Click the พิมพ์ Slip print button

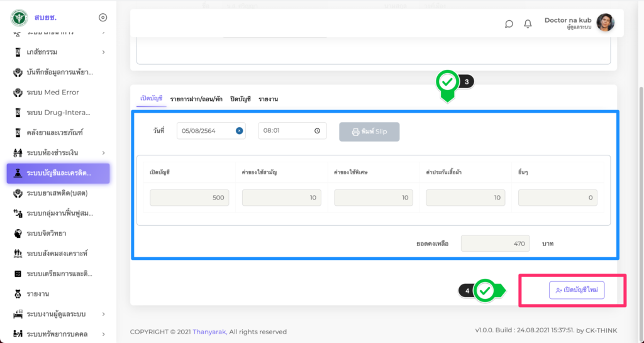pos(369,132)
